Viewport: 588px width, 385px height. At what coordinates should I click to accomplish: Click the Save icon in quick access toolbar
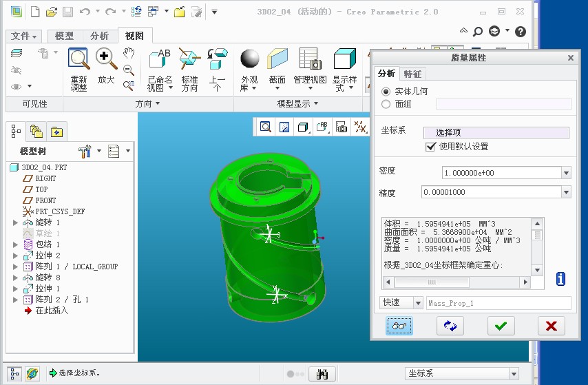(67, 12)
